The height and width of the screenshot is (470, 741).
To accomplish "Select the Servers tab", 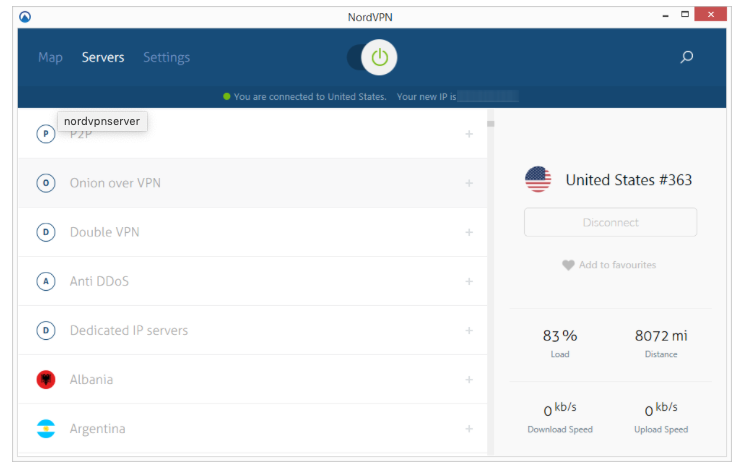I will (x=103, y=57).
